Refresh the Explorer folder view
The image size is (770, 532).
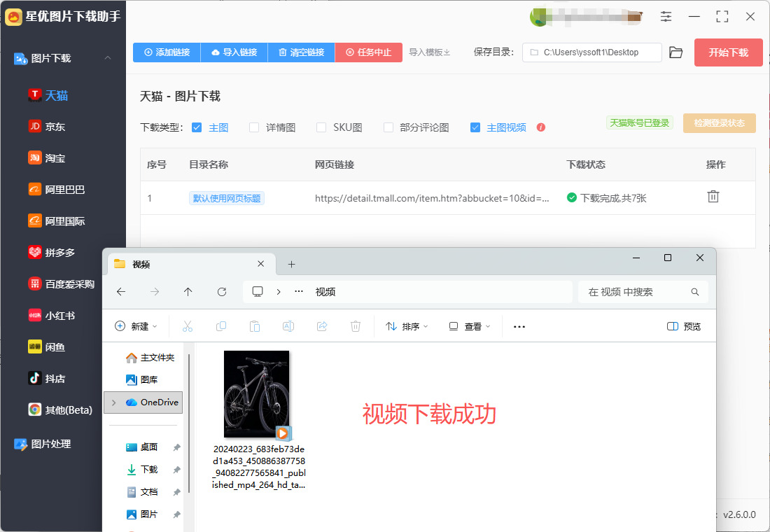coord(222,292)
